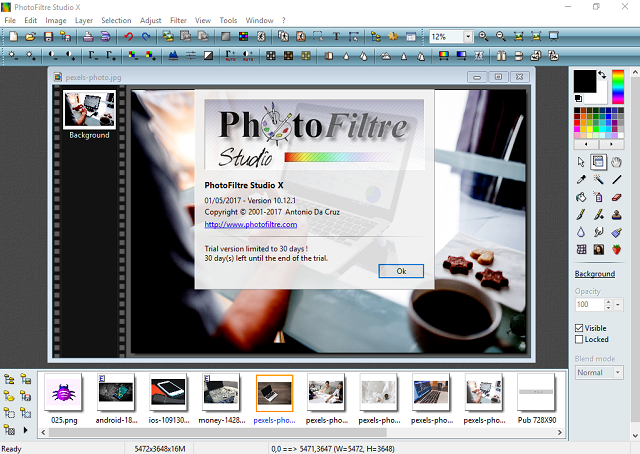Open the Opacity dropdown arrow
The width and height of the screenshot is (640, 454).
tap(618, 305)
